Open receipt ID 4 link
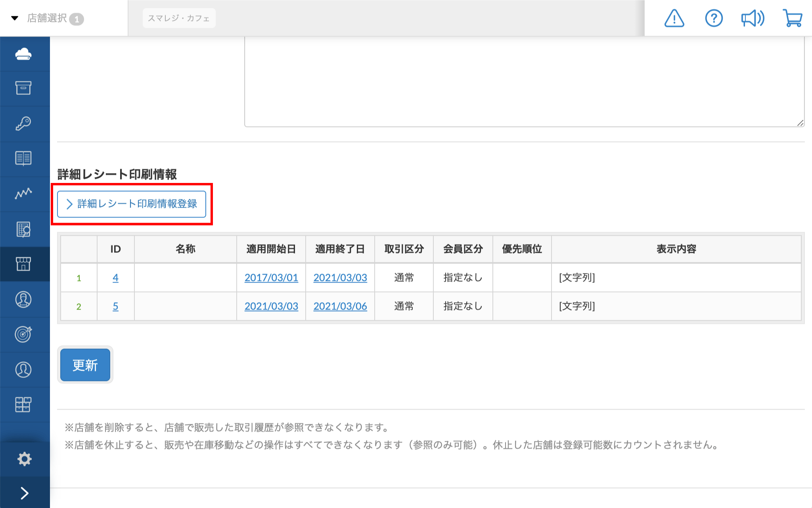812x508 pixels. click(x=115, y=278)
